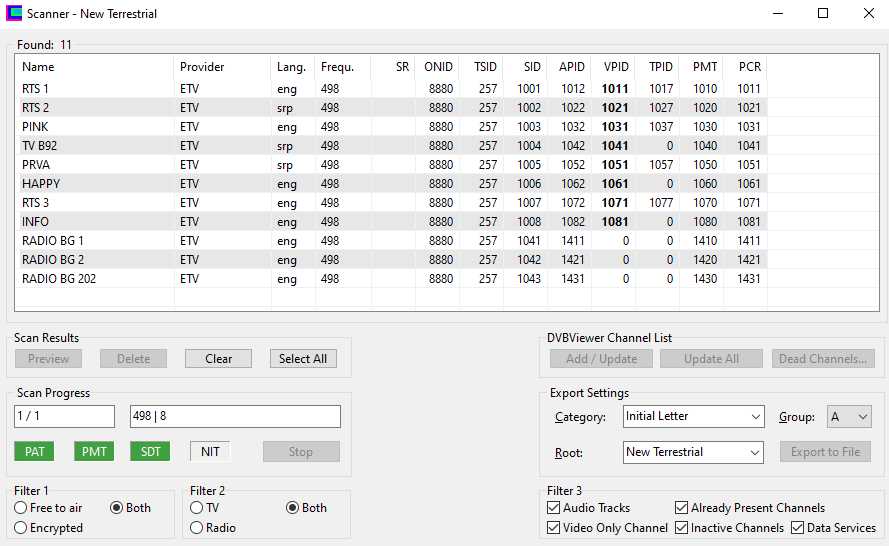
Task: Toggle Already Present Channels checkbox
Action: (750, 507)
